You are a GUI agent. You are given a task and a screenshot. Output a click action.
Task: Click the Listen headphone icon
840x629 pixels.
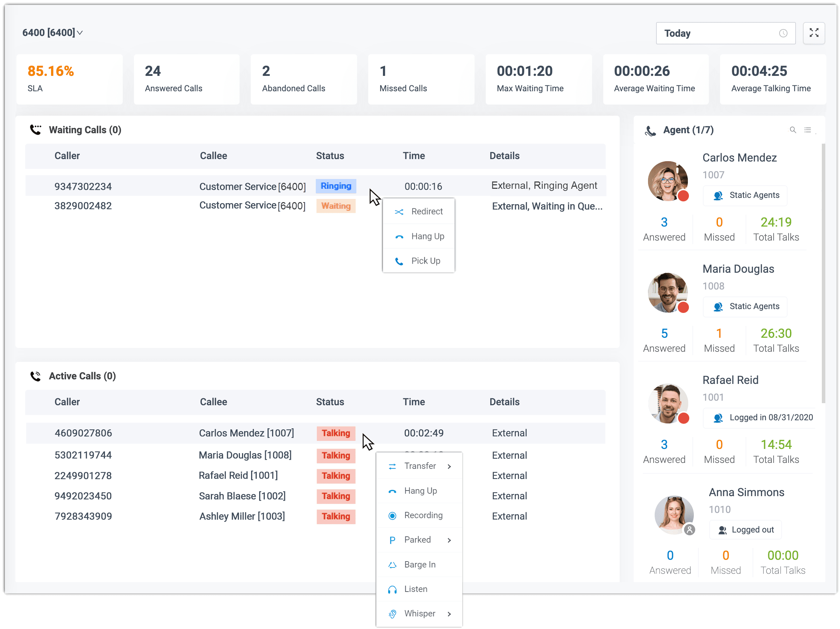pyautogui.click(x=392, y=589)
